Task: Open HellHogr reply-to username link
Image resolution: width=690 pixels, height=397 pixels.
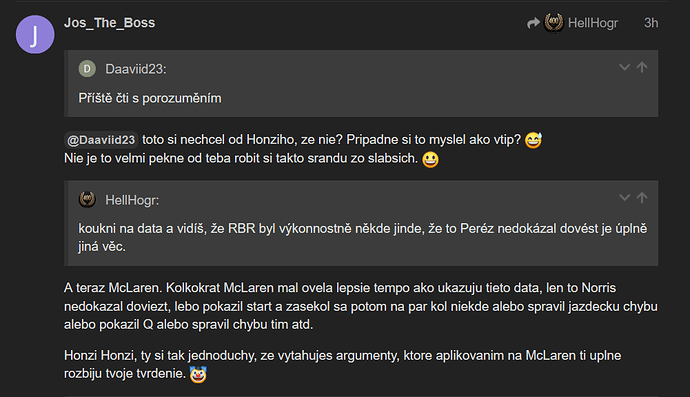Action: point(593,23)
